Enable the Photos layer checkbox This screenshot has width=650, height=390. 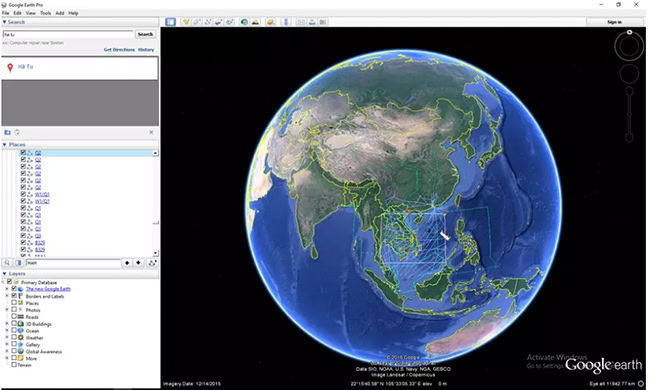[14, 310]
